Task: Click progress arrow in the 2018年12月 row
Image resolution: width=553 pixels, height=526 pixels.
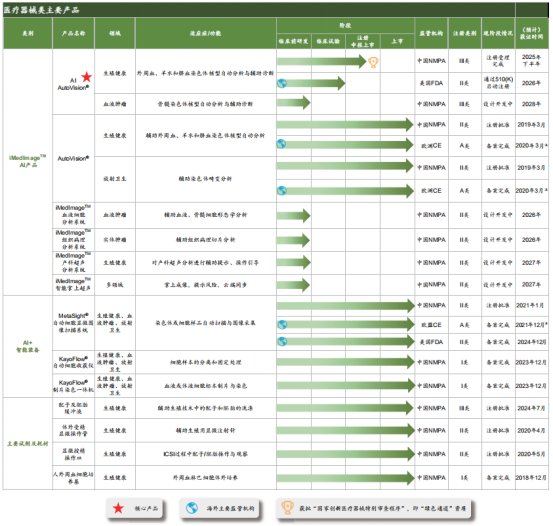Action: [x=346, y=478]
